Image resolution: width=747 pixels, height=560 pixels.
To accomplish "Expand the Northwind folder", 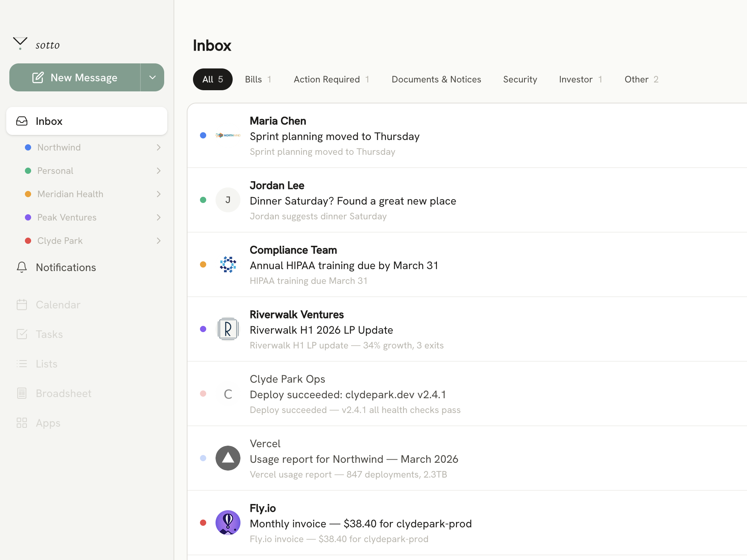I will (x=158, y=147).
